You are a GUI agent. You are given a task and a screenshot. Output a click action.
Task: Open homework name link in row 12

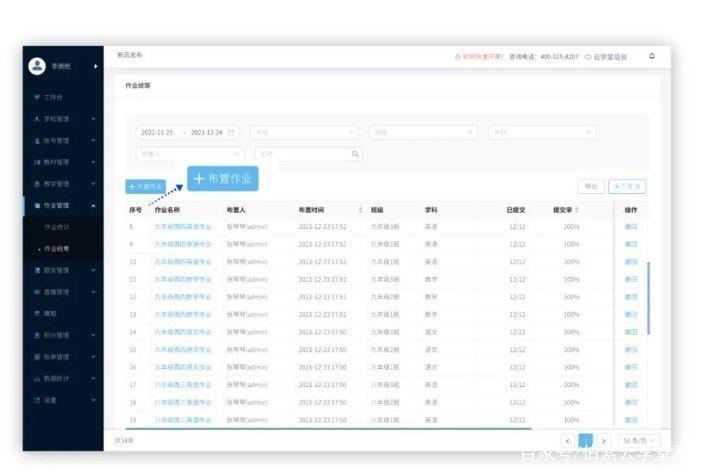(x=183, y=297)
